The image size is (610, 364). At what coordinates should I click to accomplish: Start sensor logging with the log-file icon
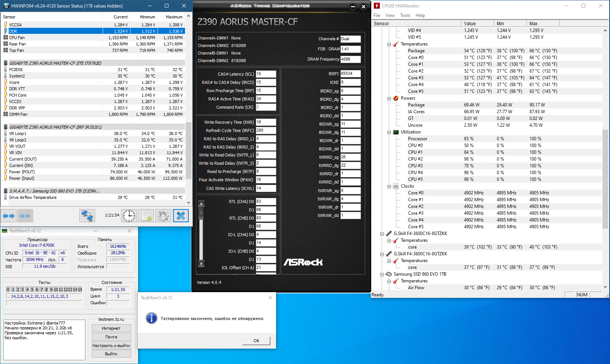146,216
